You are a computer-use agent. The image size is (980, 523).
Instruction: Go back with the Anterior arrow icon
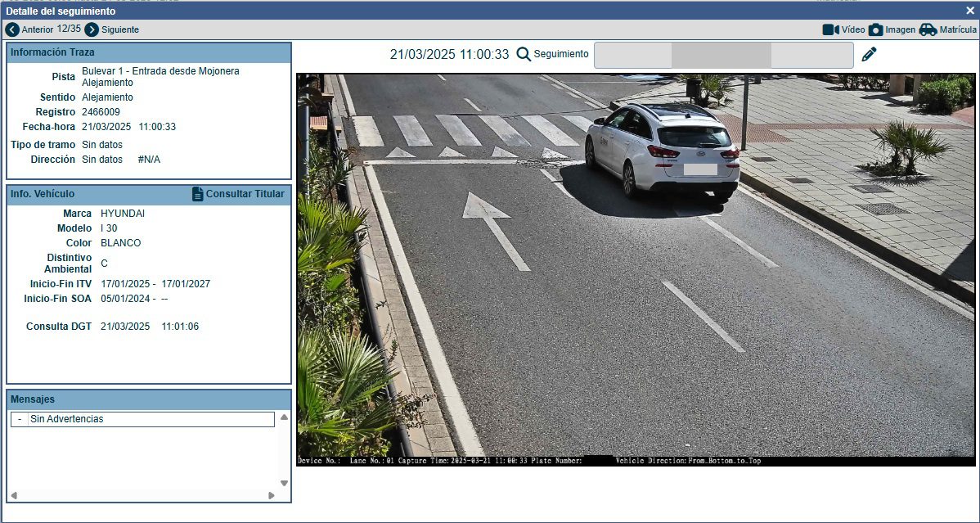tap(11, 29)
